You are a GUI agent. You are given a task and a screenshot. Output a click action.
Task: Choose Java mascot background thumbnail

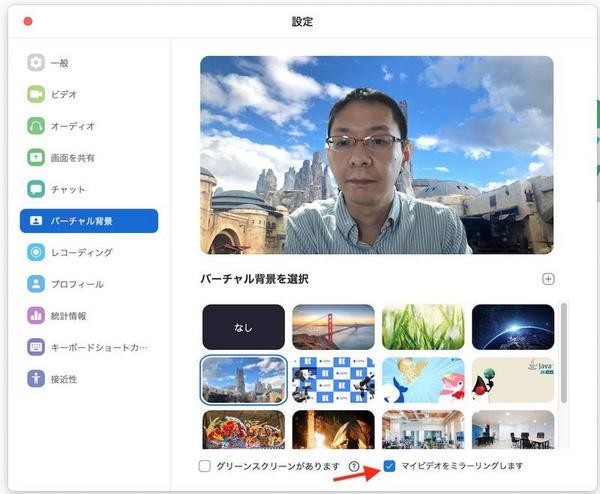coord(513,380)
